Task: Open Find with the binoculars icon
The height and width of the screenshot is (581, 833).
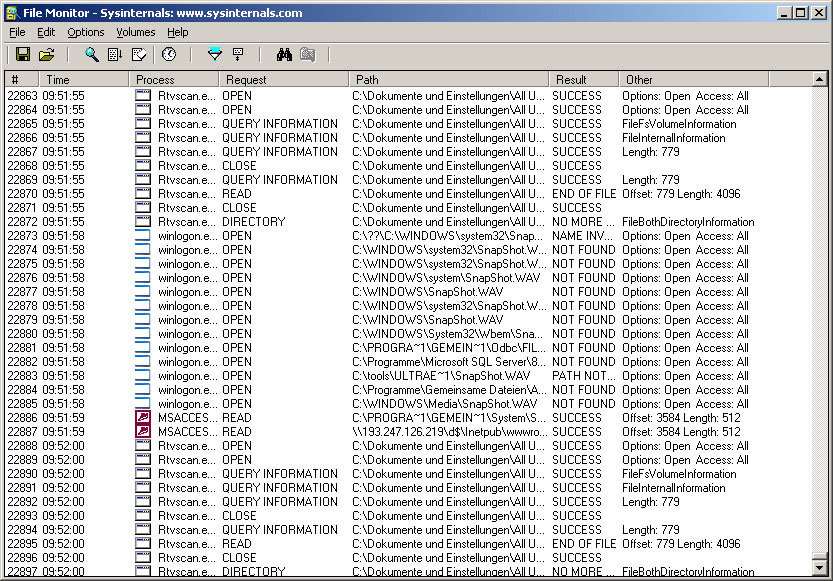Action: point(284,54)
